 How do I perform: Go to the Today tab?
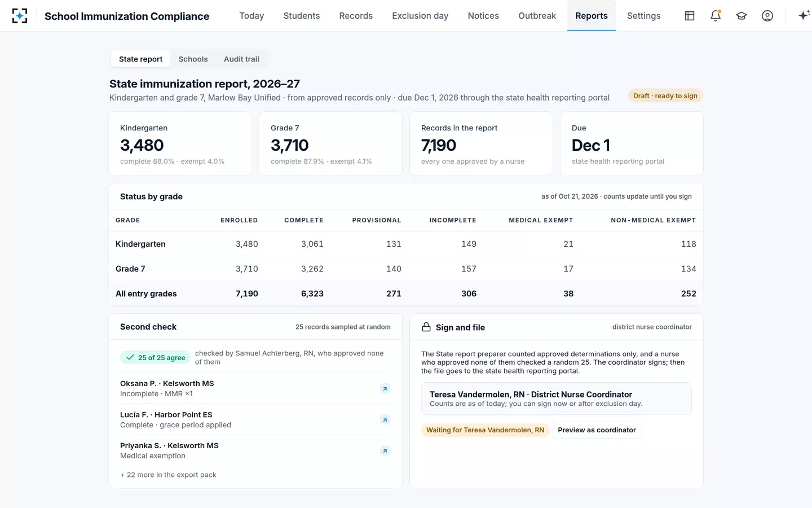pyautogui.click(x=251, y=16)
